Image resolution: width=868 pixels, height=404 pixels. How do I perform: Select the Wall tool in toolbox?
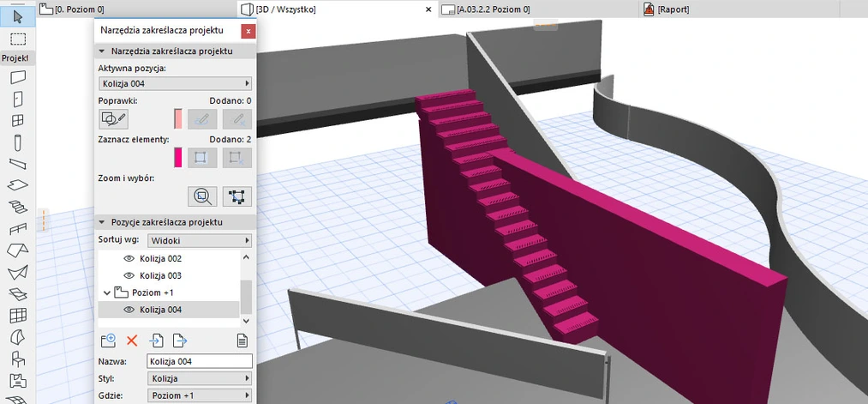[18, 77]
